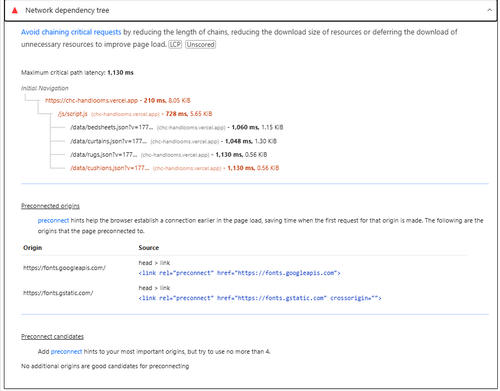The image size is (500, 391).
Task: Open the /js/script.js request link
Action: click(x=73, y=114)
